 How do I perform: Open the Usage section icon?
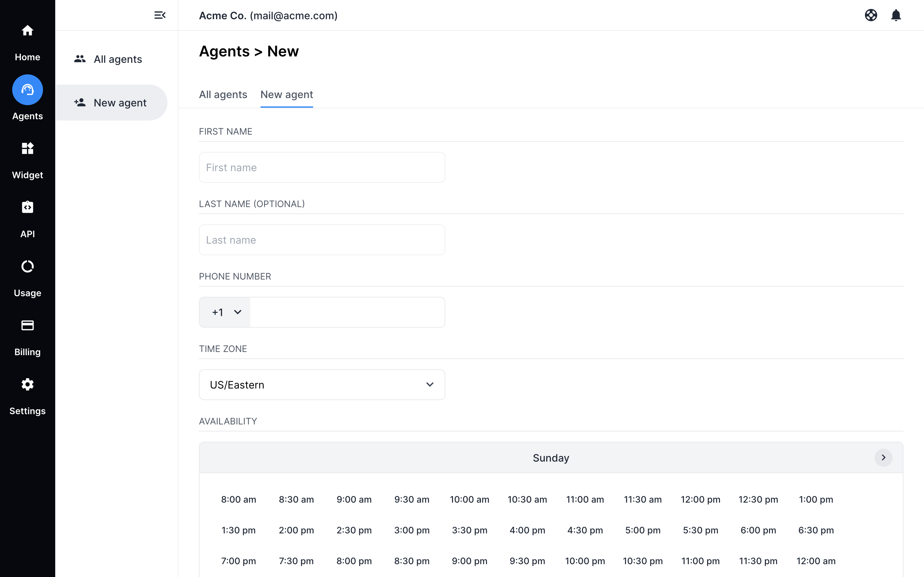click(x=27, y=266)
